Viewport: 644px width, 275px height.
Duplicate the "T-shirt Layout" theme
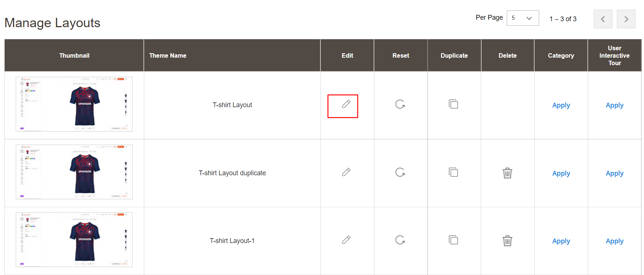[x=454, y=105]
